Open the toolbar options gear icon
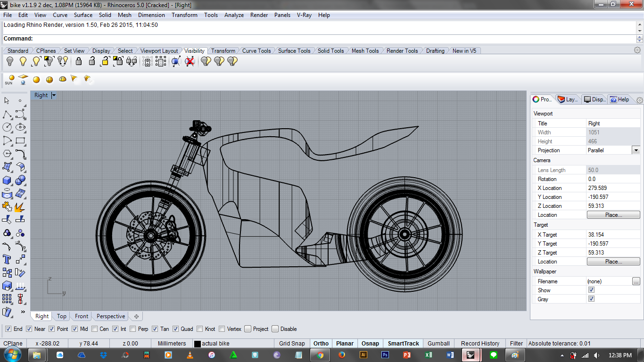 pyautogui.click(x=637, y=50)
